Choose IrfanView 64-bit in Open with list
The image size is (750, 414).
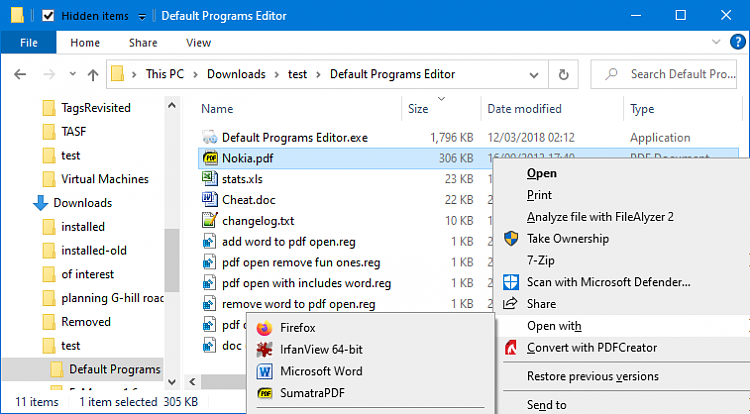point(322,350)
